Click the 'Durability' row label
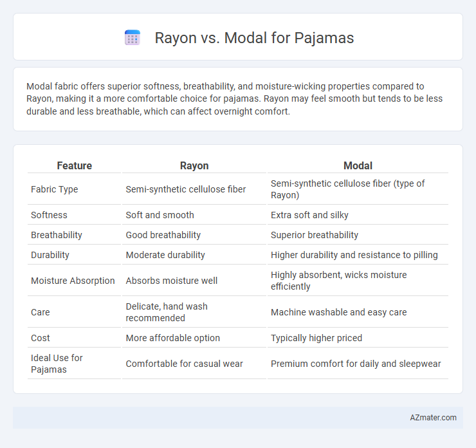Screen dimensions: 476x448 click(x=50, y=255)
